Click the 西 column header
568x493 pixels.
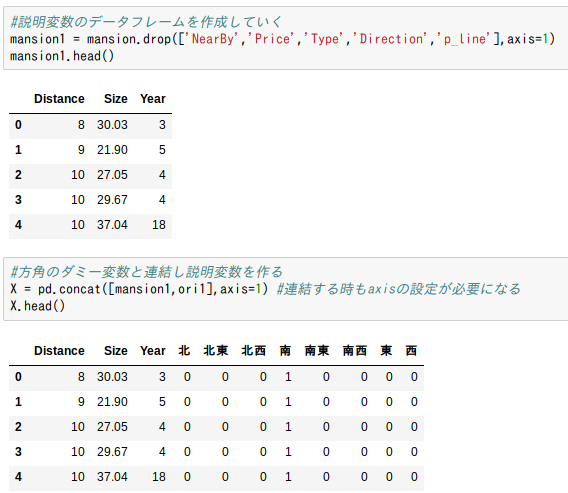(411, 351)
